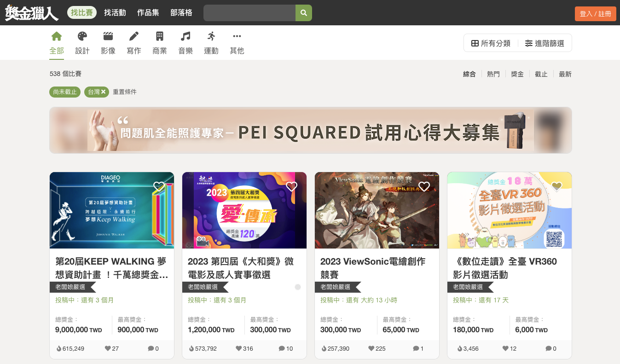
Task: Click the green search magnifier button
Action: click(x=304, y=13)
